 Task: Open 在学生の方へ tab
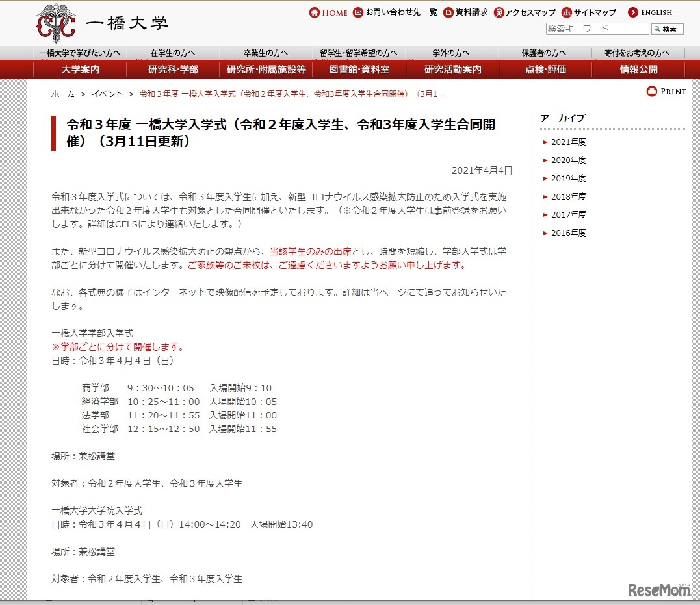coord(173,53)
